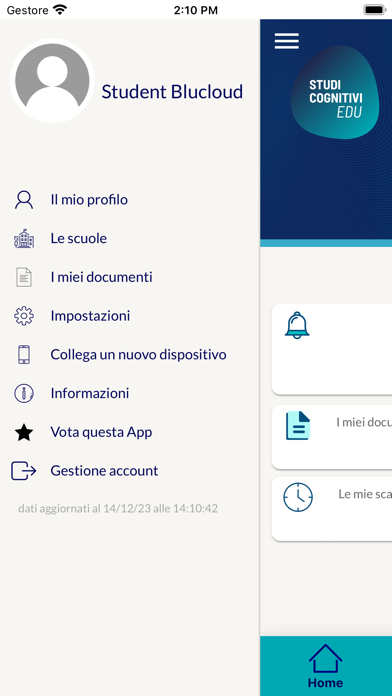Tap the Home house icon
Image resolution: width=392 pixels, height=696 pixels.
325,659
